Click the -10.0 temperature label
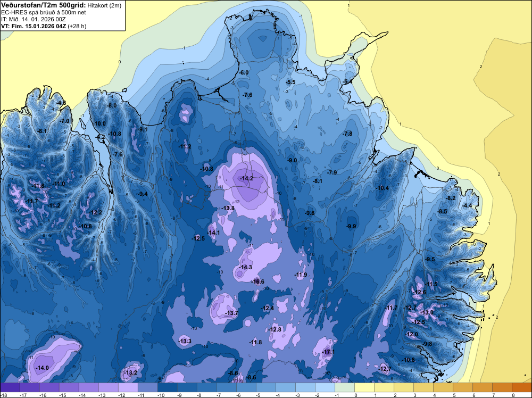 click(x=99, y=124)
